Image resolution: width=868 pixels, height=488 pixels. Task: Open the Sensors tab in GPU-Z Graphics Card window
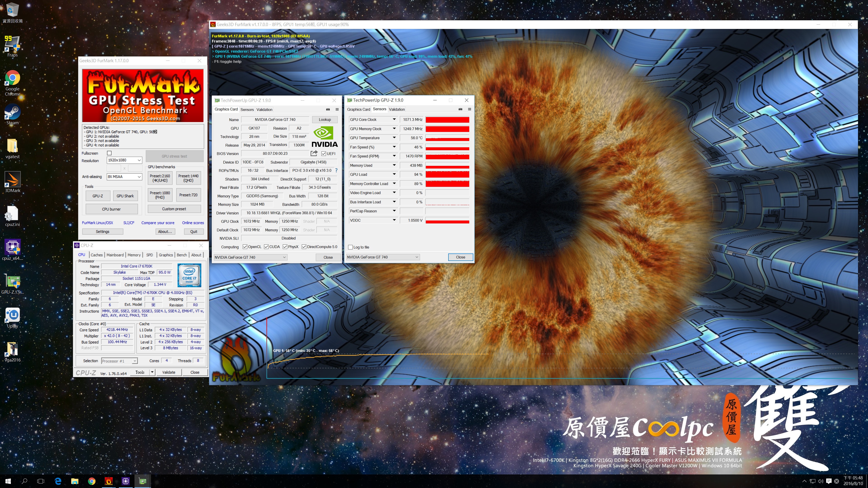247,109
